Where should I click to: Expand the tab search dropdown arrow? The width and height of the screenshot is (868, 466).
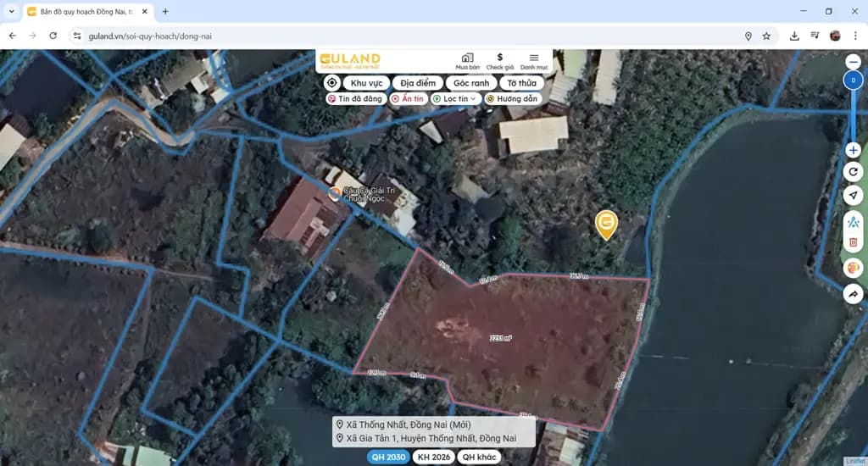pyautogui.click(x=11, y=12)
